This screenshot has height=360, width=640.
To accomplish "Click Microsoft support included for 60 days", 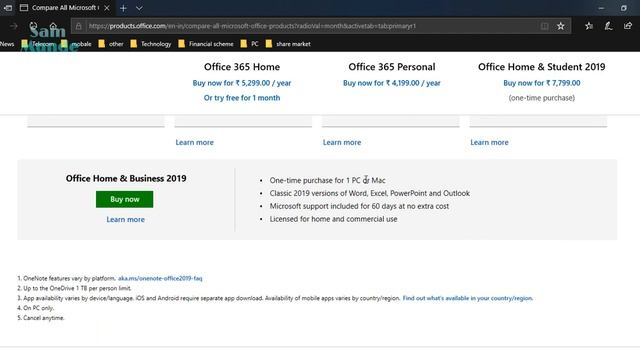I will click(x=359, y=207).
